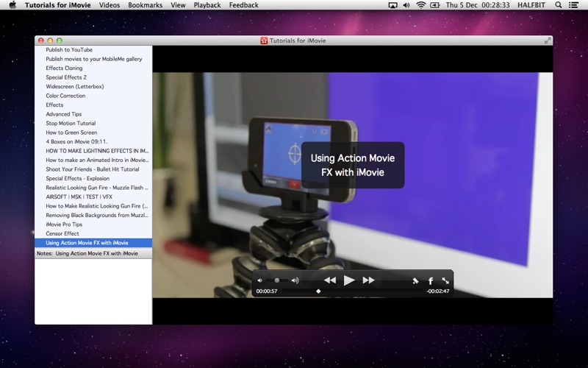Select 'Publish movies to your MobileMe gallery'

(93, 59)
